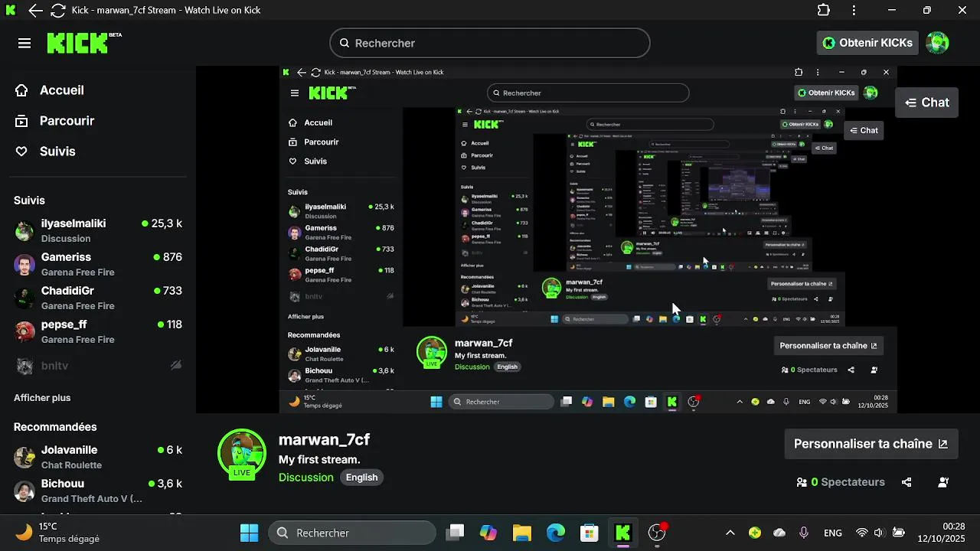The image size is (980, 551).
Task: Click the Windows taskbar search box
Action: pyautogui.click(x=352, y=533)
